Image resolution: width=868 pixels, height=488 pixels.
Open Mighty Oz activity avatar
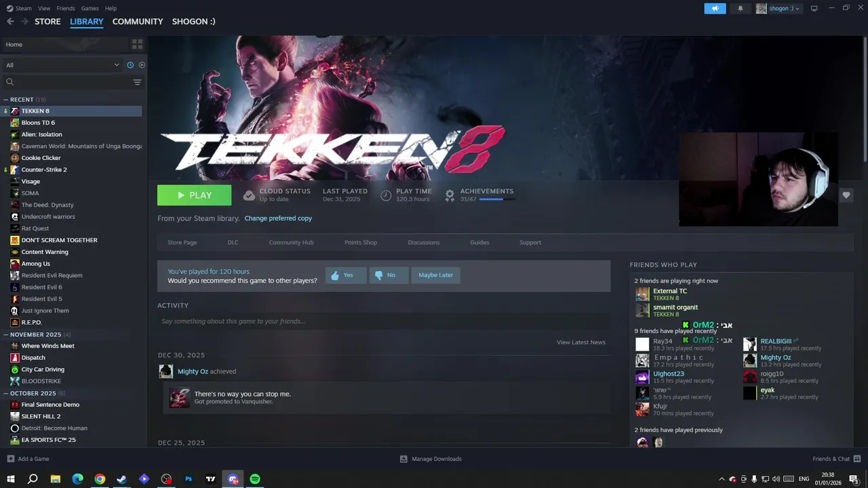(165, 371)
